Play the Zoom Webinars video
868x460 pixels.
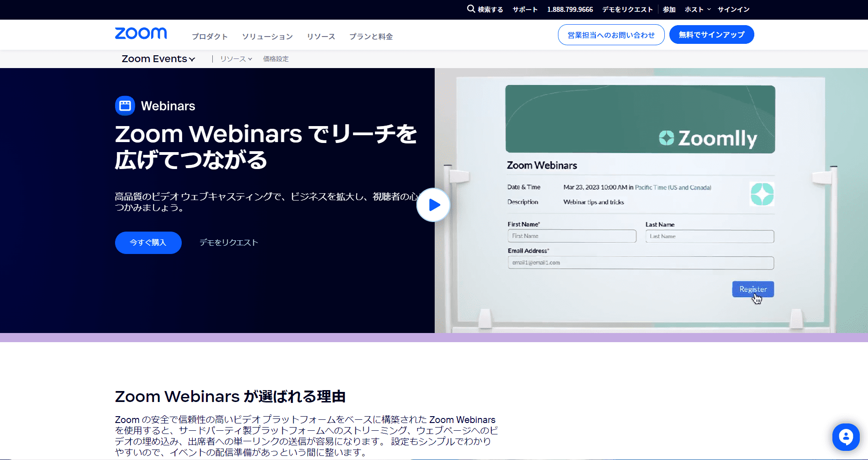(x=433, y=205)
